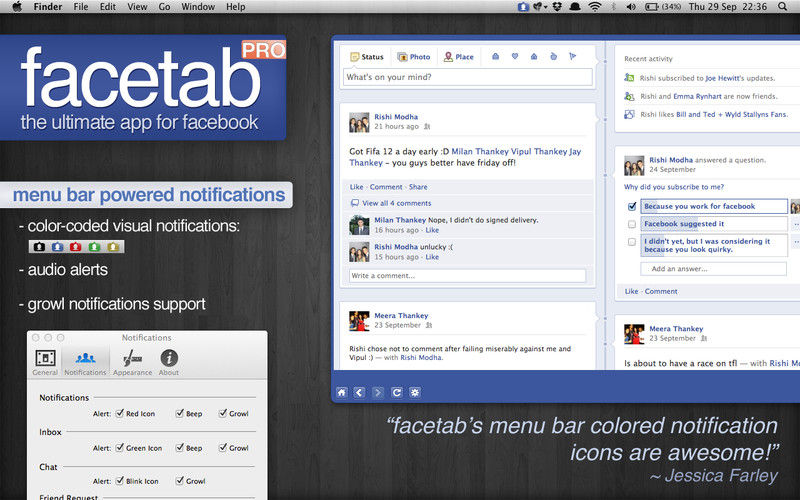Click the Thu 29 Sep 22:36 clock
Viewport: 800px width, 500px height.
click(x=728, y=7)
